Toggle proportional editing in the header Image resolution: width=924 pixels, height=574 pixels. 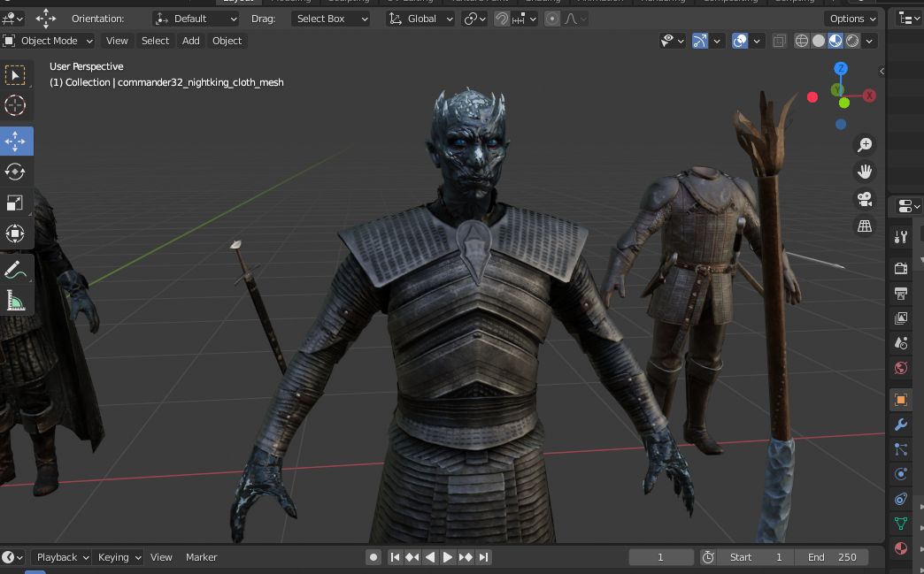pyautogui.click(x=552, y=19)
